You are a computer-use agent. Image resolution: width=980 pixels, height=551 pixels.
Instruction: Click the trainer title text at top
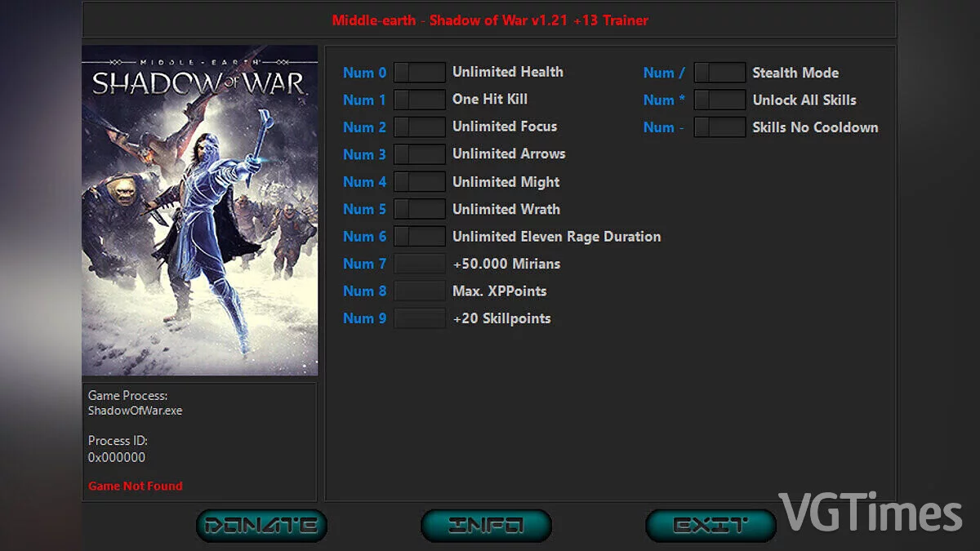[490, 20]
